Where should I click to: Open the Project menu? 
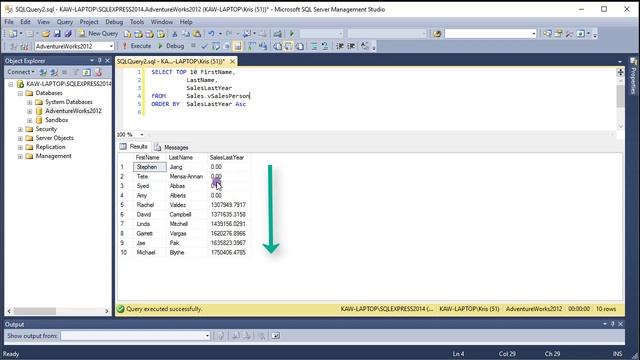click(89, 22)
